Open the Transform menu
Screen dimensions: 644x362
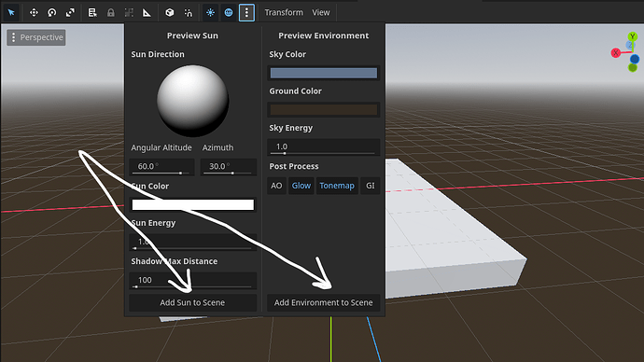tap(284, 13)
